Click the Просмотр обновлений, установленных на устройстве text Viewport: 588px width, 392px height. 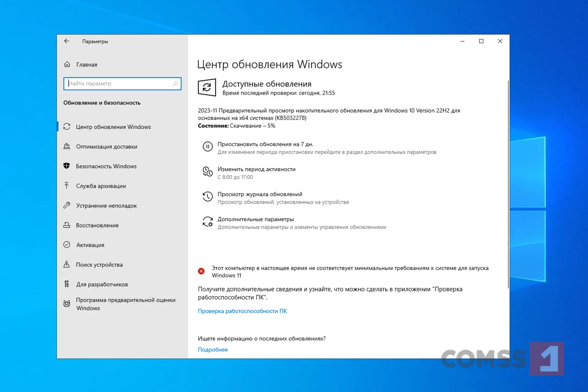click(x=283, y=202)
